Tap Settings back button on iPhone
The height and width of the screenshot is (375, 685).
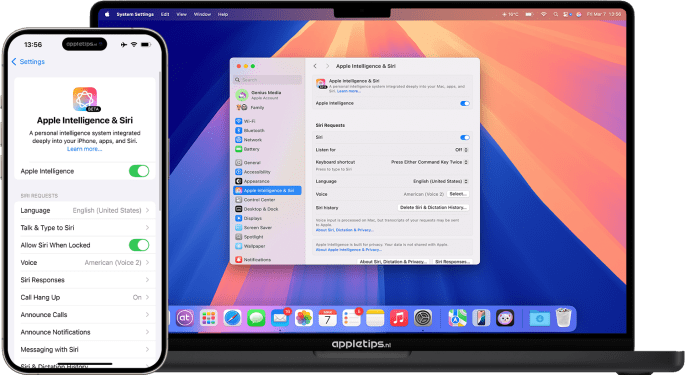click(x=28, y=62)
